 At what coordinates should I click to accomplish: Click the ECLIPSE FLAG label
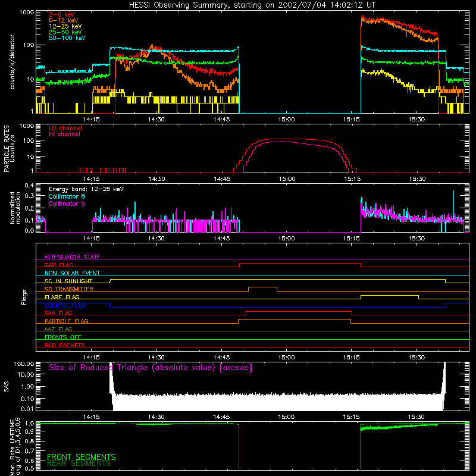65,305
